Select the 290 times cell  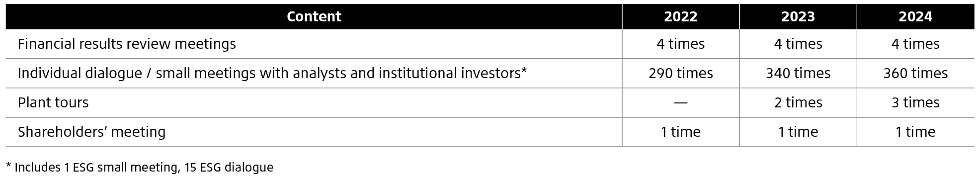pyautogui.click(x=680, y=74)
